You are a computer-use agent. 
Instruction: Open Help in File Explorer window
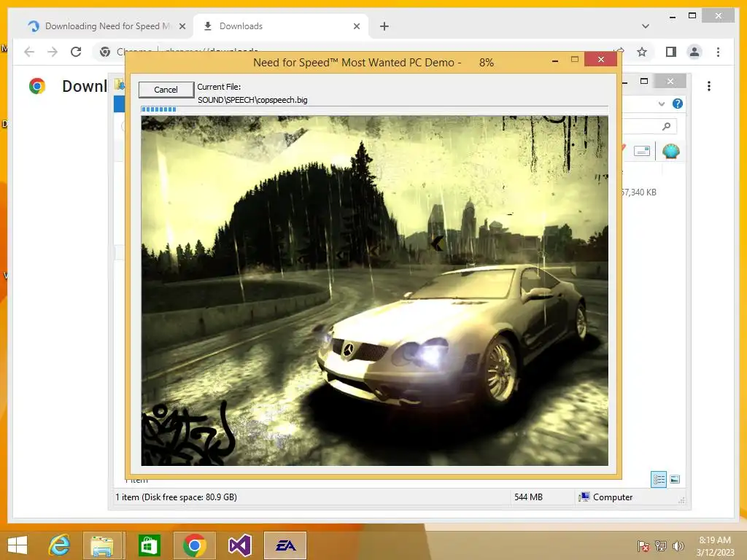tap(678, 104)
